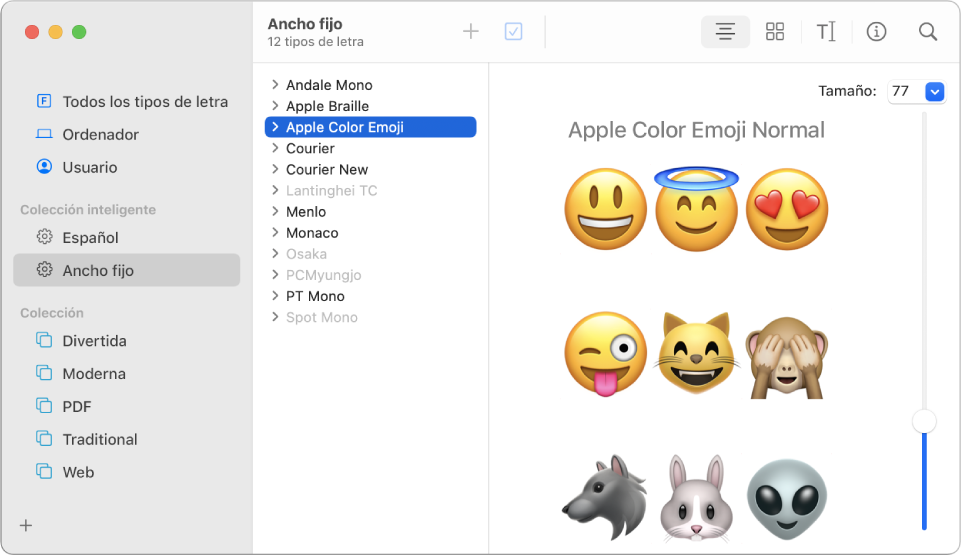Show font information panel
The height and width of the screenshot is (556, 963).
pos(876,31)
